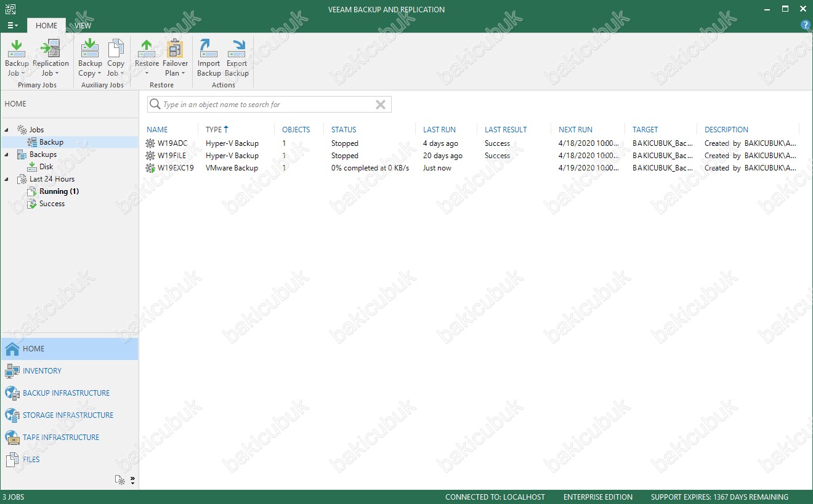Image resolution: width=813 pixels, height=504 pixels.
Task: Select Running (1) in tree
Action: point(59,191)
